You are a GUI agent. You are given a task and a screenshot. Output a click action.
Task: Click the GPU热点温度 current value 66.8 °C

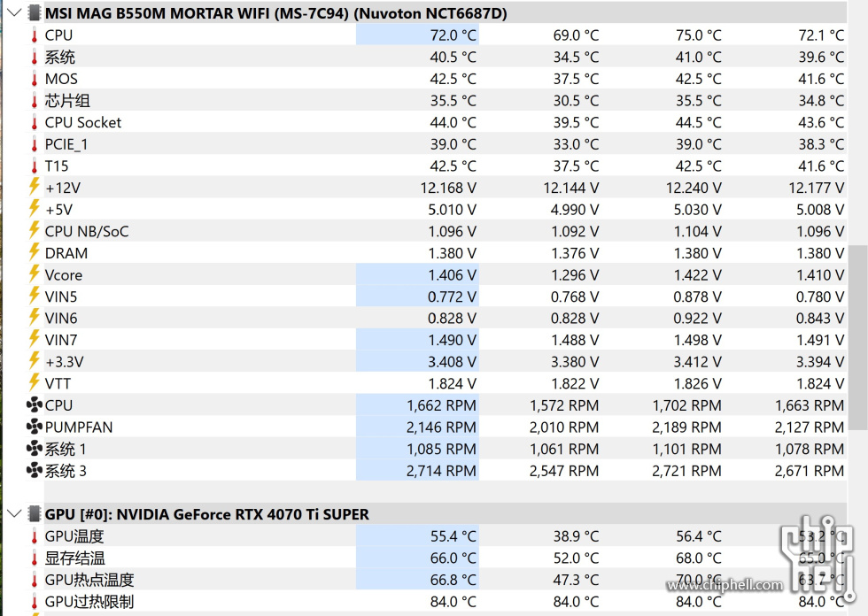pos(453,580)
